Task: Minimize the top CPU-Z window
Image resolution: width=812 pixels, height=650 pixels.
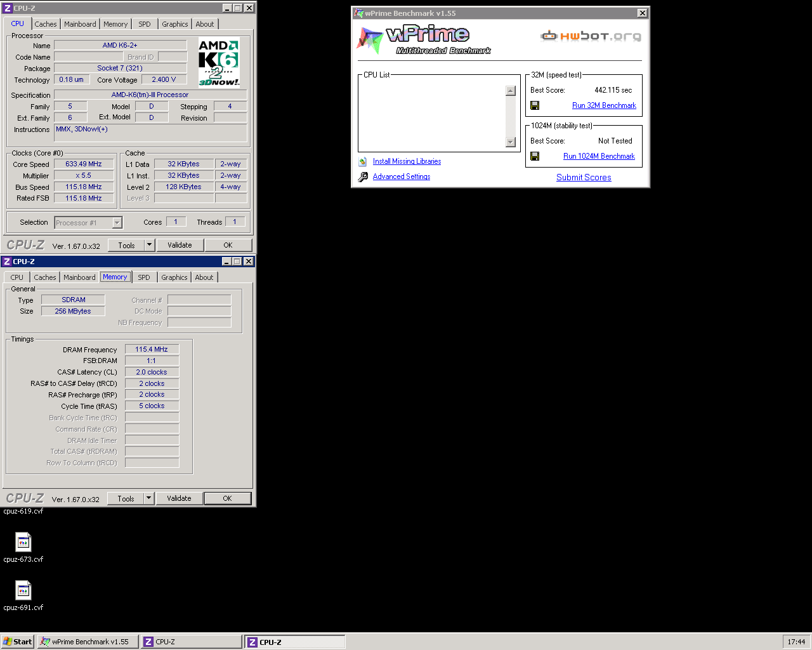Action: (227, 8)
